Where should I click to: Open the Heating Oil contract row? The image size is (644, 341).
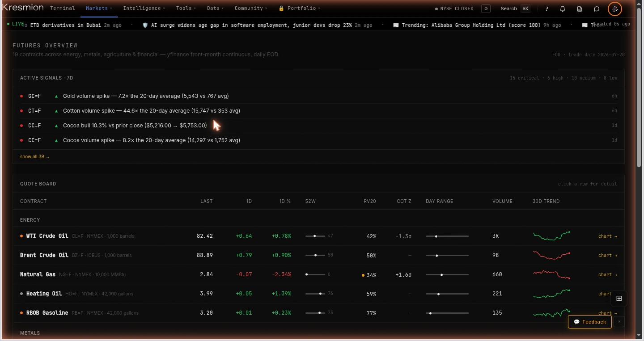click(318, 294)
